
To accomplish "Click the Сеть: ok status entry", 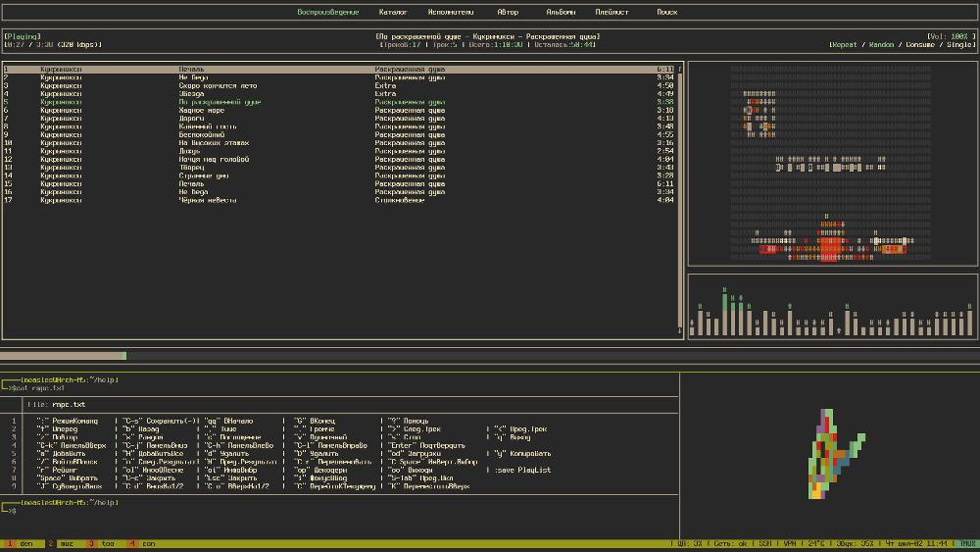I will click(730, 544).
